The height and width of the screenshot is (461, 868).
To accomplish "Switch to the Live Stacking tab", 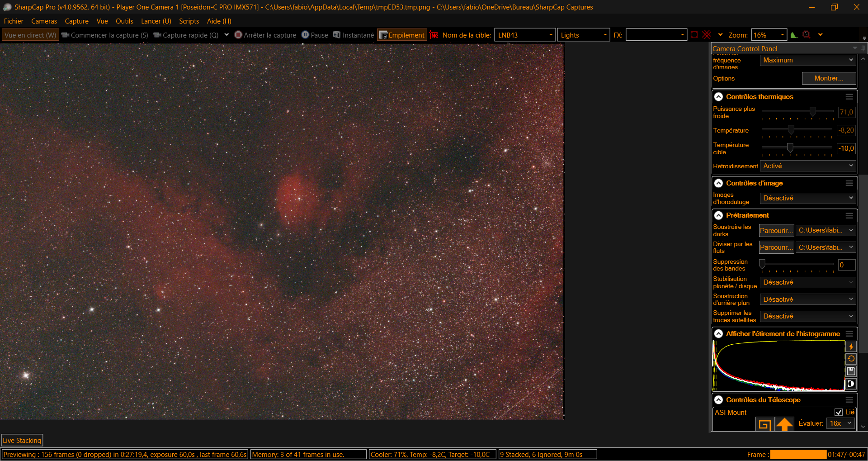I will click(22, 441).
